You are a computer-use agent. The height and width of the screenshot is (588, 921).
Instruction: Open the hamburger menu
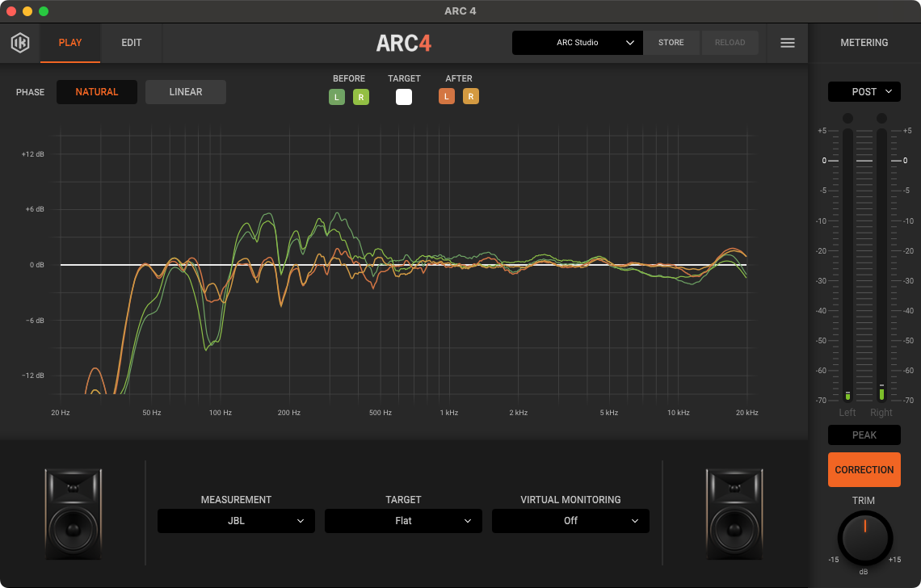[787, 43]
